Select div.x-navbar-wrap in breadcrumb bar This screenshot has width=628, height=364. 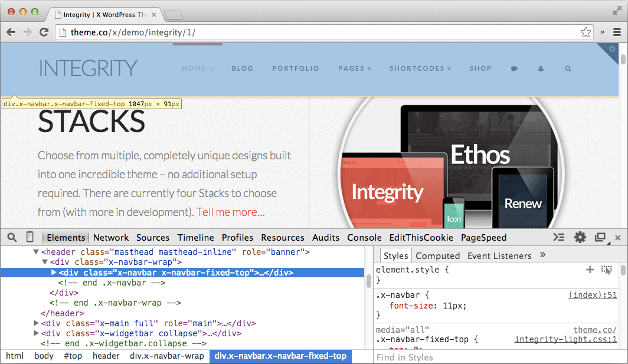pyautogui.click(x=166, y=356)
